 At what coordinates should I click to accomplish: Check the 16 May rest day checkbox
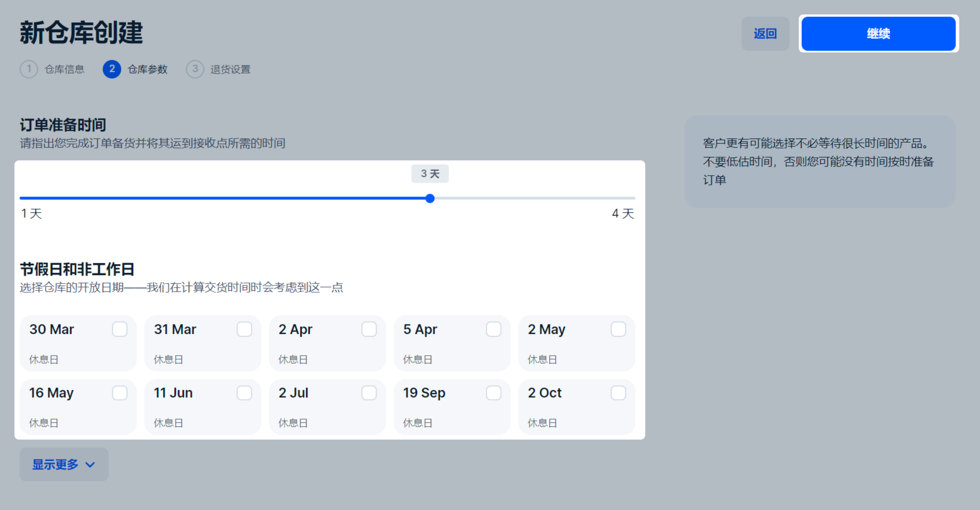click(120, 393)
